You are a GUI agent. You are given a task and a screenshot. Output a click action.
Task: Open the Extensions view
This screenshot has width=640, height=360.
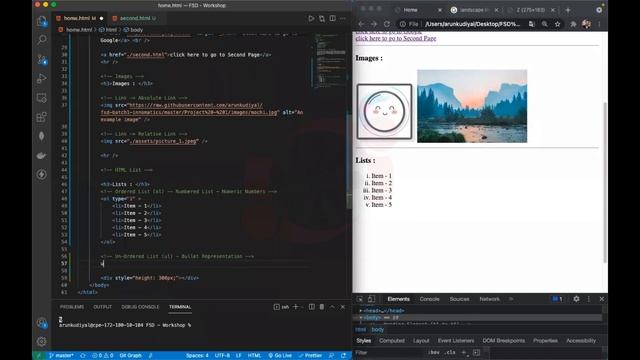42,117
